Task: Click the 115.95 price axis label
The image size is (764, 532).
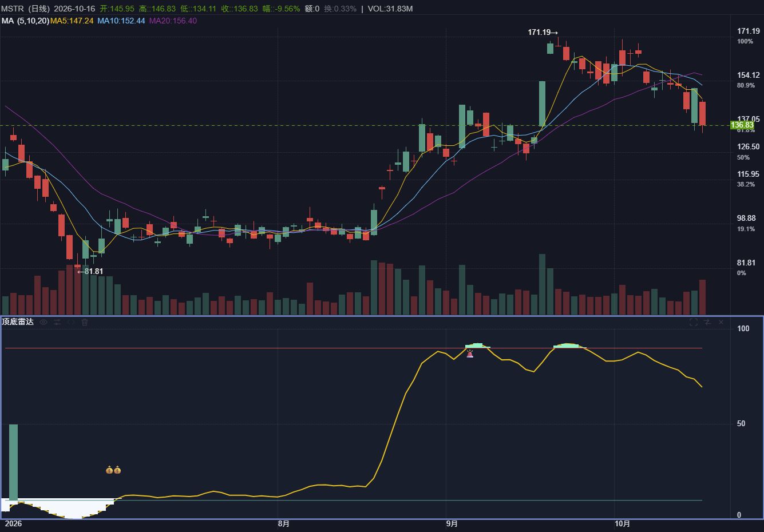Action: 749,174
